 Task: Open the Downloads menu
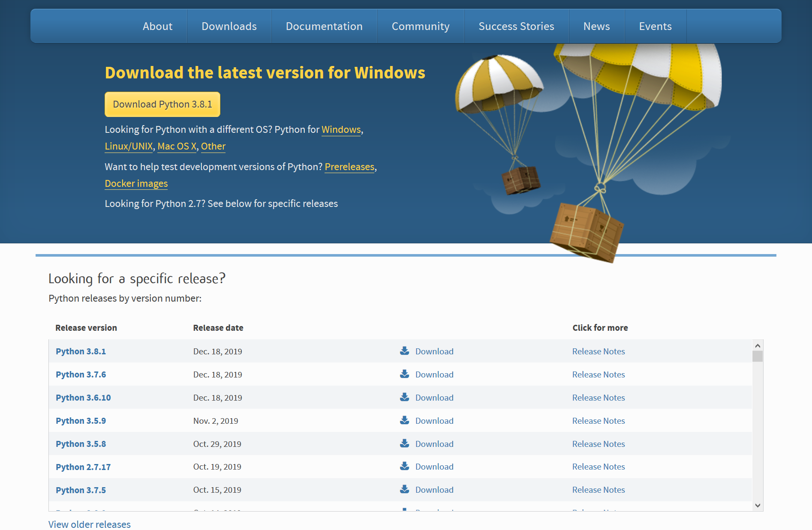tap(229, 26)
